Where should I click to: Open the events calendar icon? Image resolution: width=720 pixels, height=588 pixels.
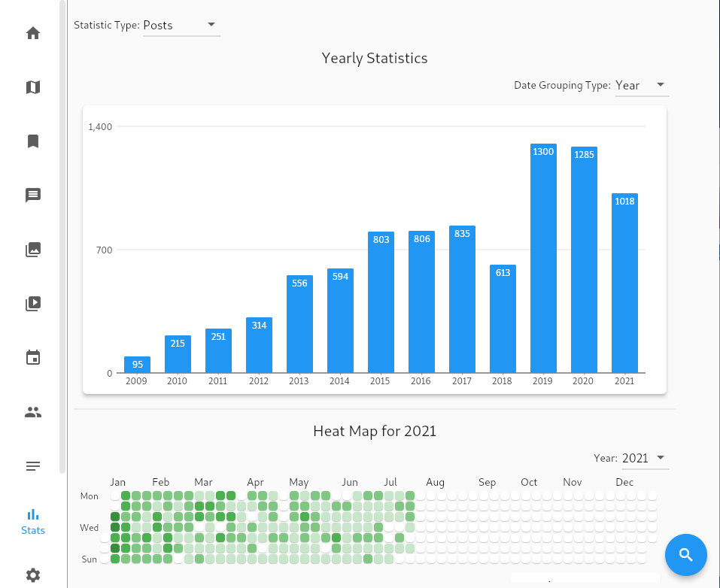[x=32, y=358]
